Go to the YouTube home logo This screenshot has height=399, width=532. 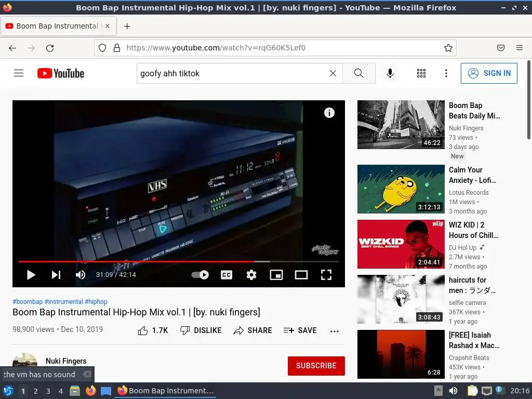pyautogui.click(x=61, y=73)
